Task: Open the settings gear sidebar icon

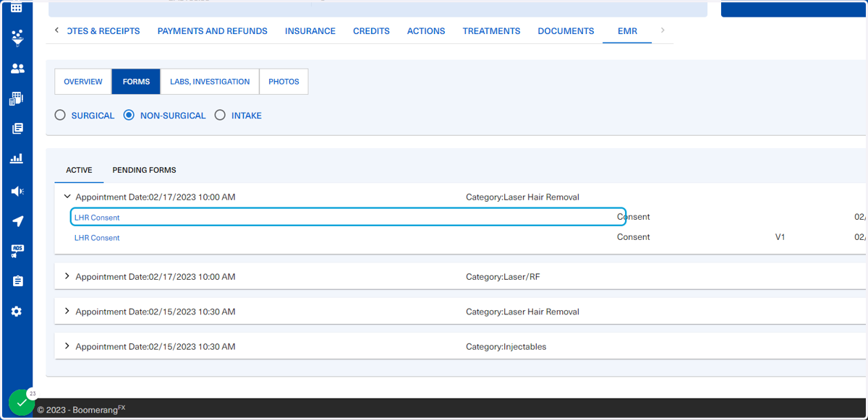Action: coord(17,312)
